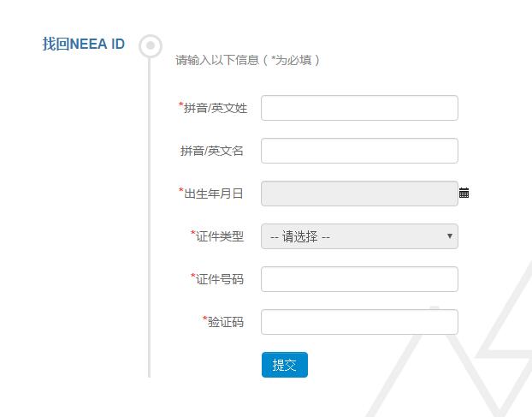The width and height of the screenshot is (532, 417).
Task: Click the 拼音/英文名 label
Action: click(212, 151)
